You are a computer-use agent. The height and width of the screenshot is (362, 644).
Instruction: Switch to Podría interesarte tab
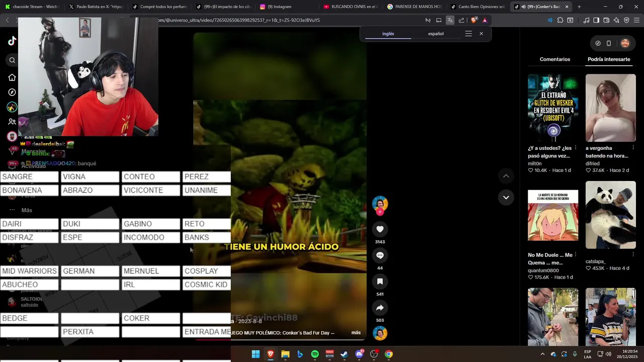click(x=609, y=59)
